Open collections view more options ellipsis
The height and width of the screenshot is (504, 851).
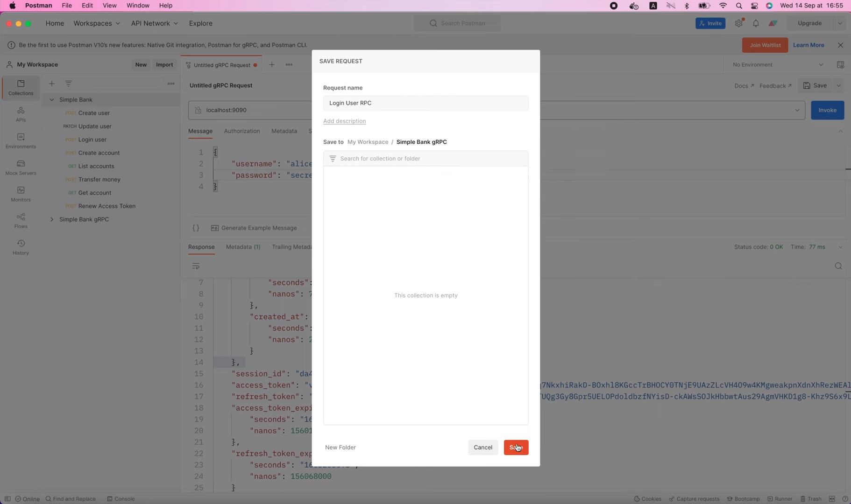click(x=171, y=84)
